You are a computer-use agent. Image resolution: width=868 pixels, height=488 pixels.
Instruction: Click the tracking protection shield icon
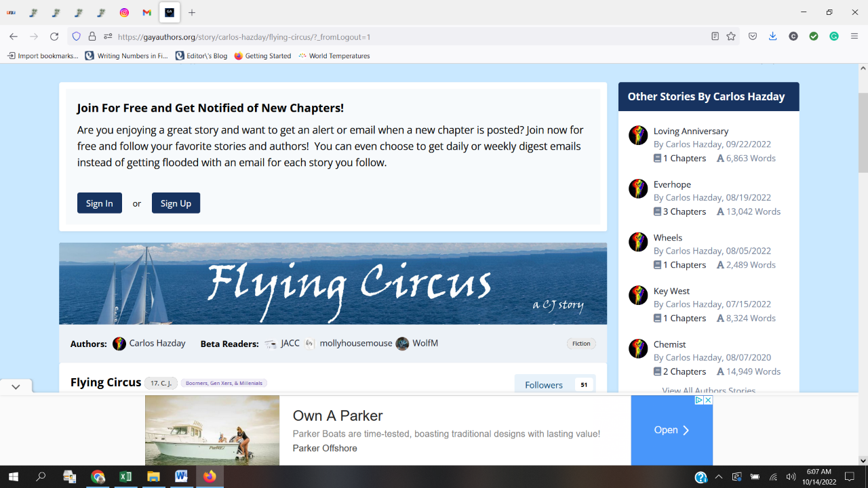(x=77, y=37)
